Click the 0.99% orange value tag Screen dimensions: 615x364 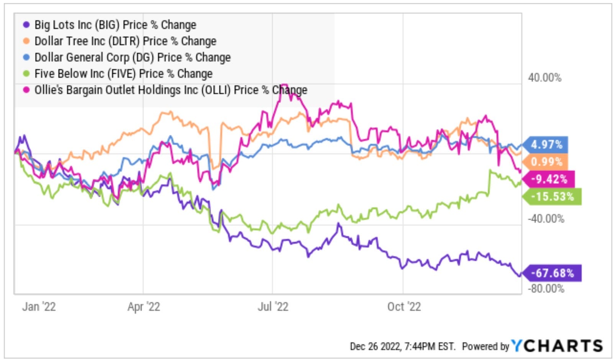545,162
